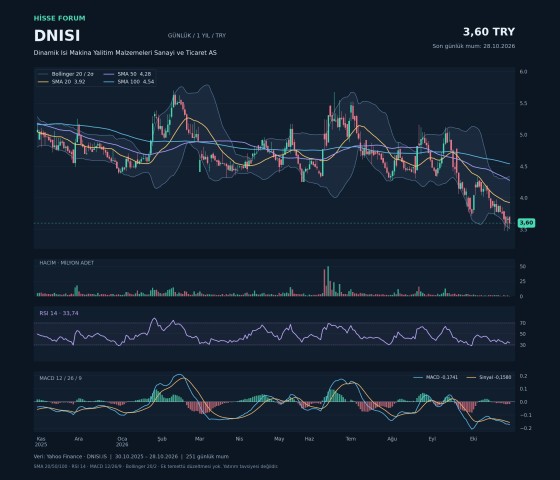
Task: Click the Eki month marker on time axis
Action: [x=473, y=439]
